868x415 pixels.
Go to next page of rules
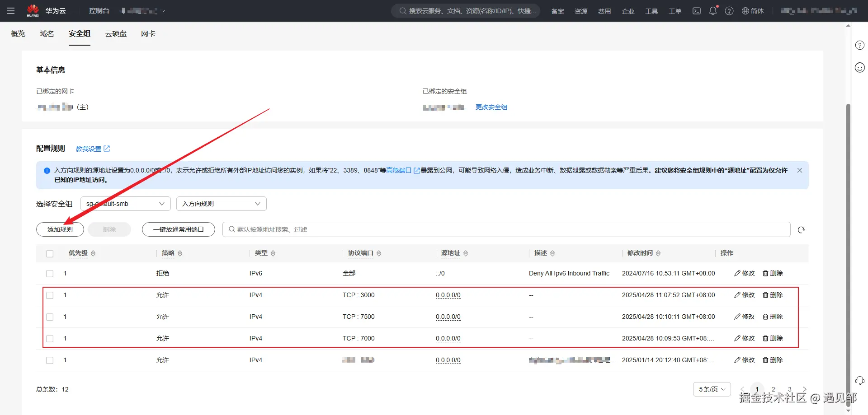[x=804, y=389]
